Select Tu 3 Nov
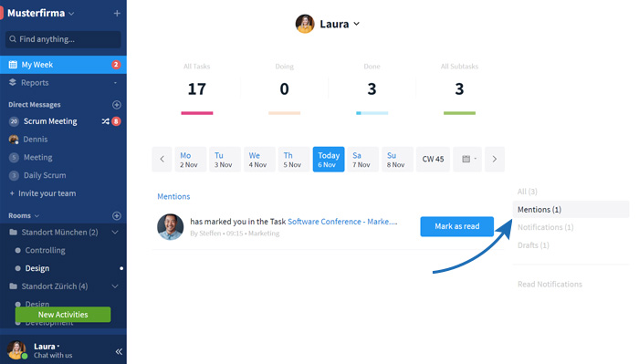 [225, 160]
